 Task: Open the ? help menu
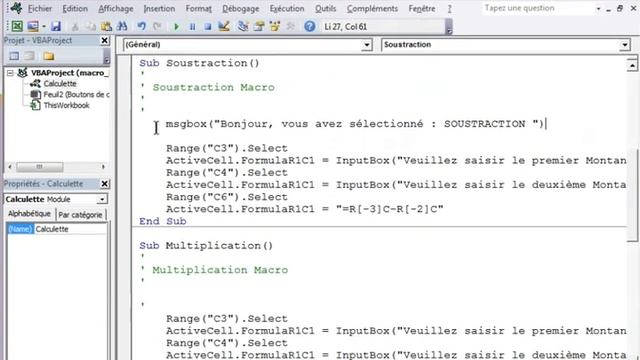point(449,8)
